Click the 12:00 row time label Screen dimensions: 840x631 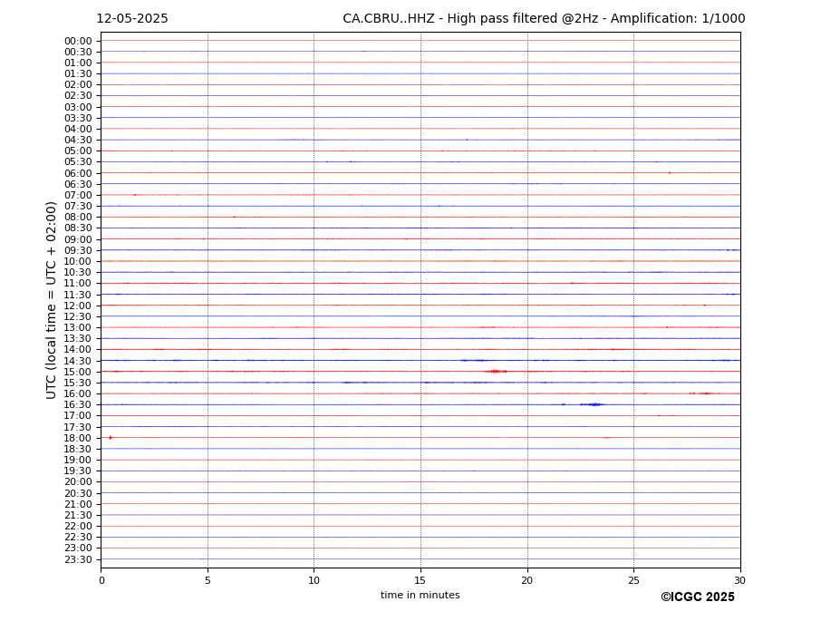78,306
